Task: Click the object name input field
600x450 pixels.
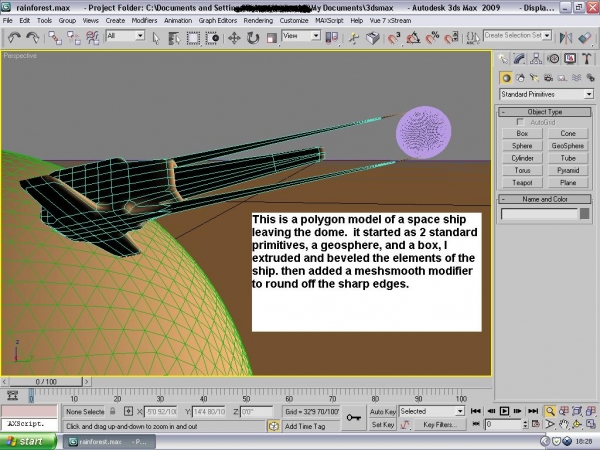Action: click(539, 214)
